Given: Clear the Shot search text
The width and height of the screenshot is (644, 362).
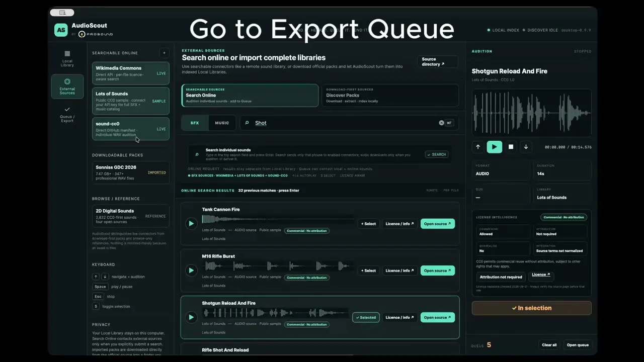Looking at the screenshot, I should tap(441, 123).
